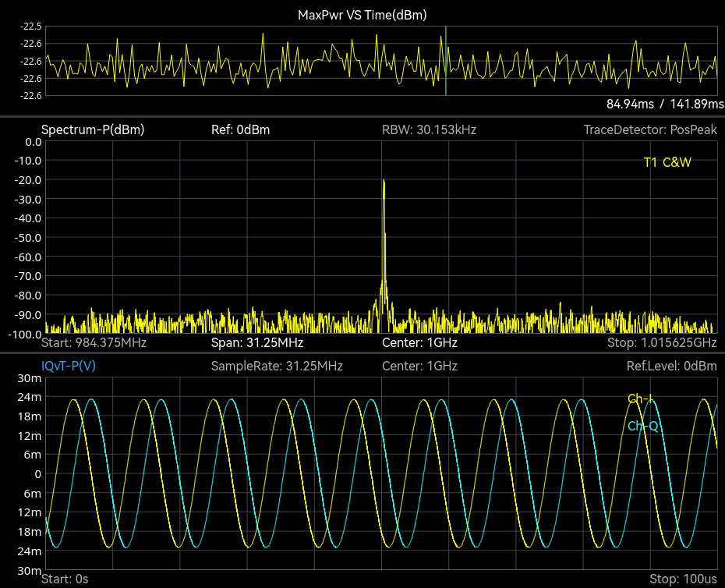The width and height of the screenshot is (725, 588).
Task: Click the spectrum peak at 1GHz
Action: point(384,182)
